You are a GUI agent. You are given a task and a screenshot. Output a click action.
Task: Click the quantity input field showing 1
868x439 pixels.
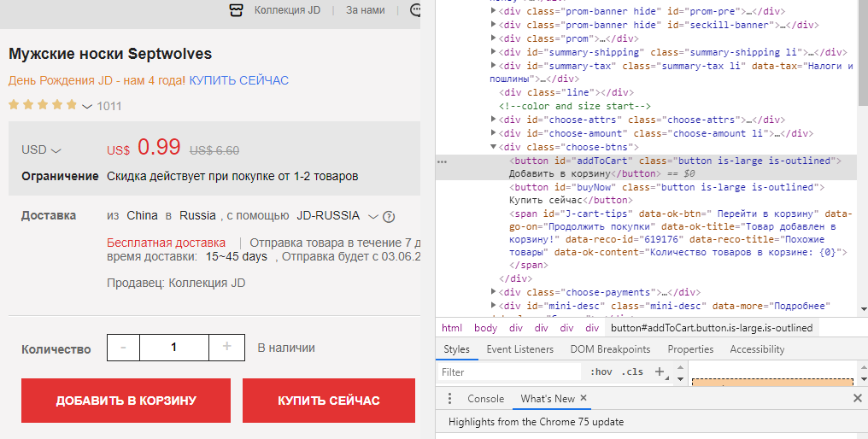tap(173, 347)
